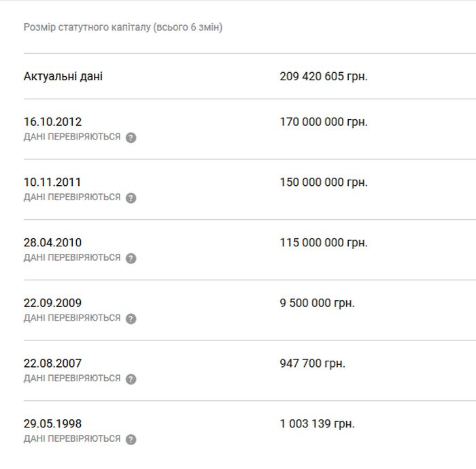Click help icon for 29.05.1998 entry

click(x=131, y=439)
